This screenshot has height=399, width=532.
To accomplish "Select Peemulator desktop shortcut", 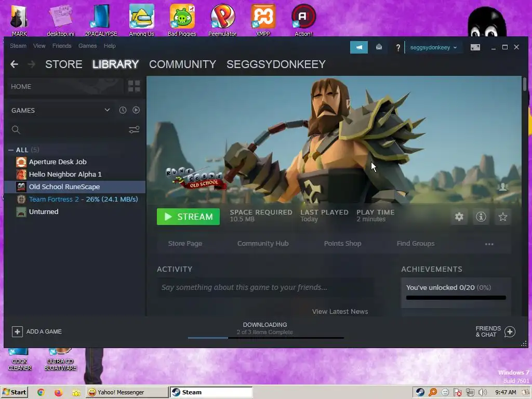I will (222, 20).
